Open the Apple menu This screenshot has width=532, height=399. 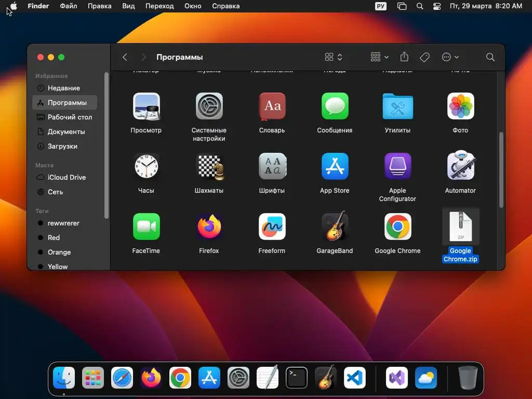(14, 6)
